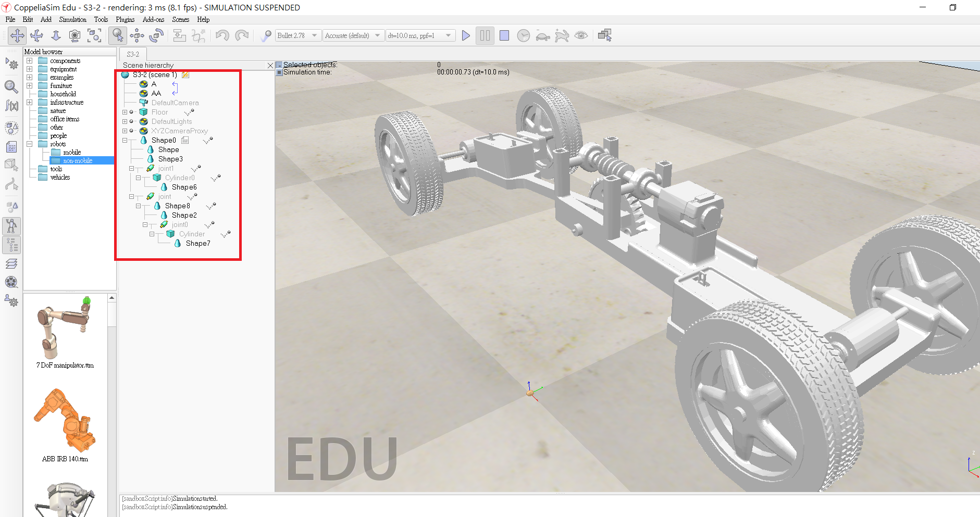980x517 pixels.
Task: Select the vehicles folder in Model browser
Action: click(60, 178)
